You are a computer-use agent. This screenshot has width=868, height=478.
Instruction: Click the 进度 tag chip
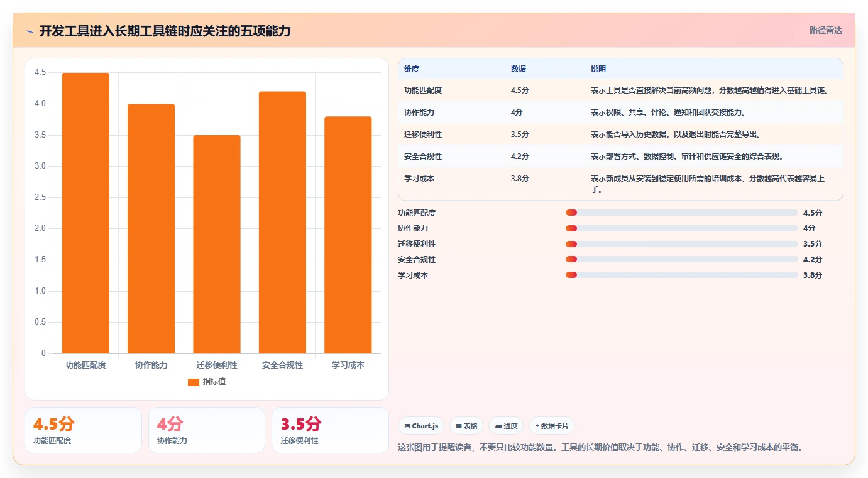tap(507, 426)
